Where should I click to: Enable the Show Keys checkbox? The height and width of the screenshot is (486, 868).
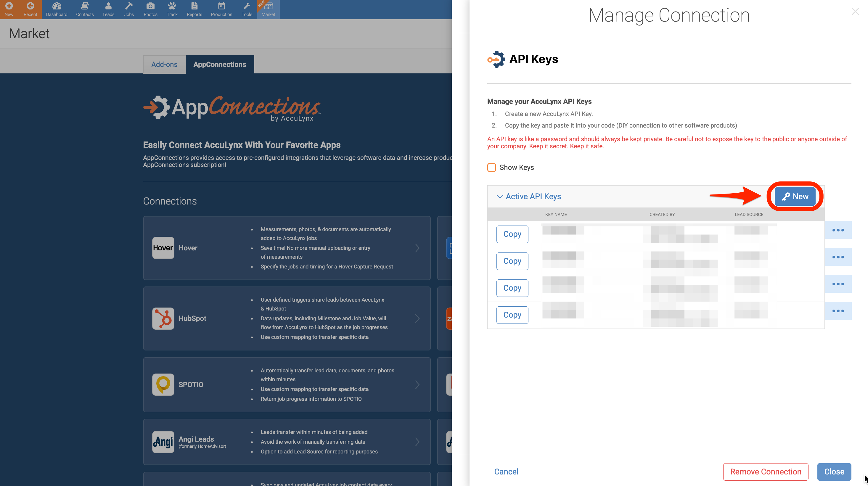(492, 168)
